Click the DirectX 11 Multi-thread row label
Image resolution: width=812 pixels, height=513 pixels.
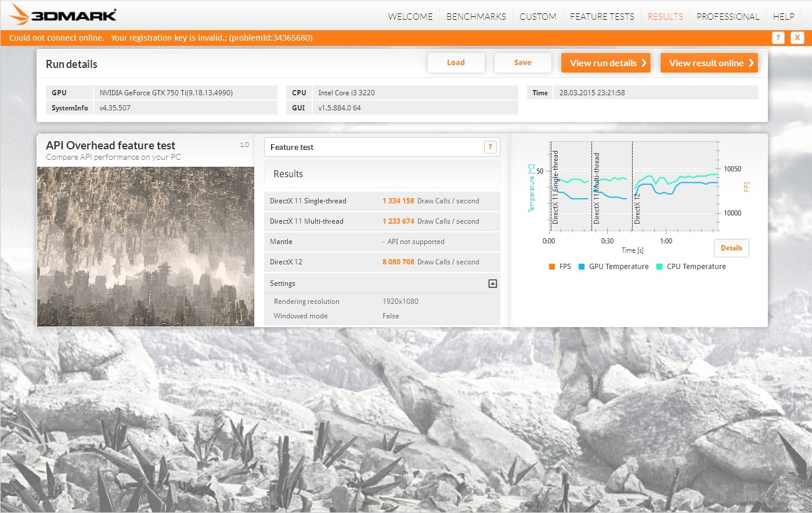click(x=306, y=221)
